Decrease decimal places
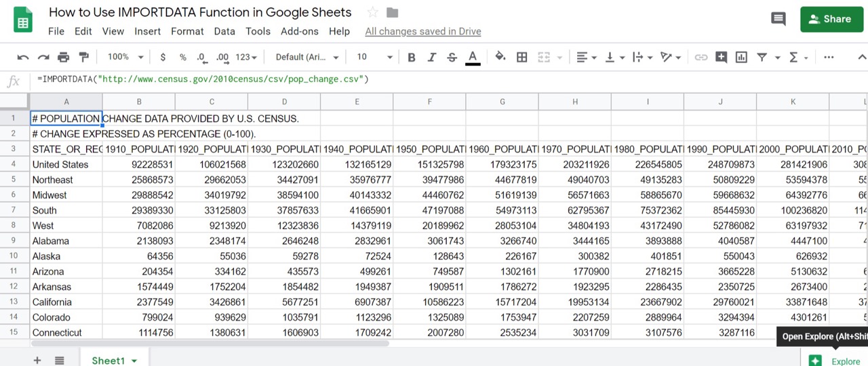Screen dimensions: 868x366 [201, 58]
